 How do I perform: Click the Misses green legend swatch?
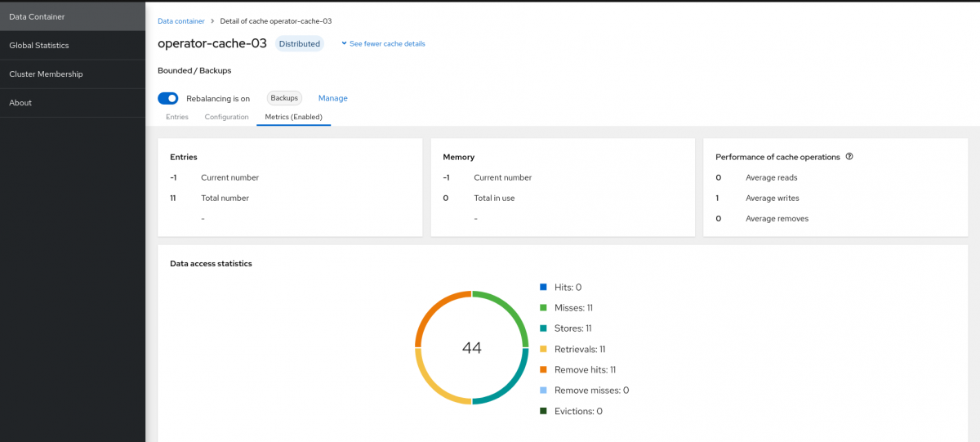click(x=543, y=307)
